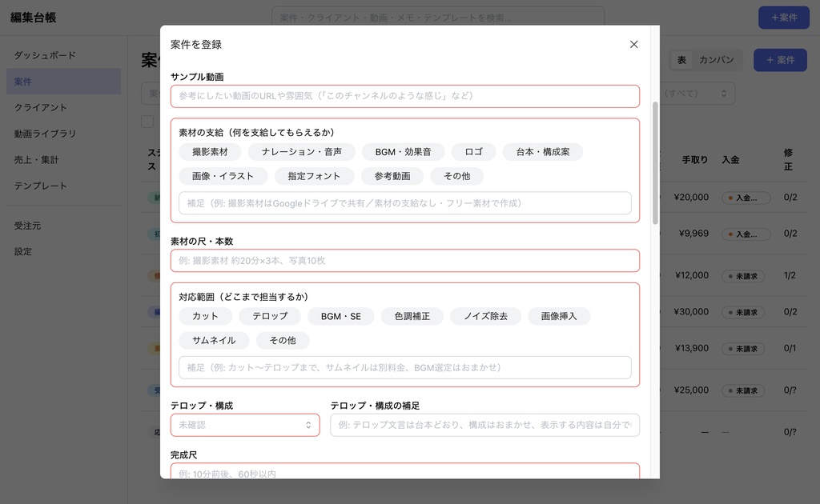Click ＋案件 button beside カンバン
820x504 pixels.
(780, 60)
